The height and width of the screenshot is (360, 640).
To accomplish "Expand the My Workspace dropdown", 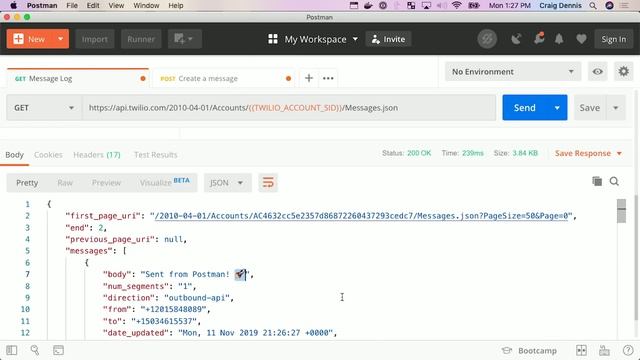I will (355, 39).
